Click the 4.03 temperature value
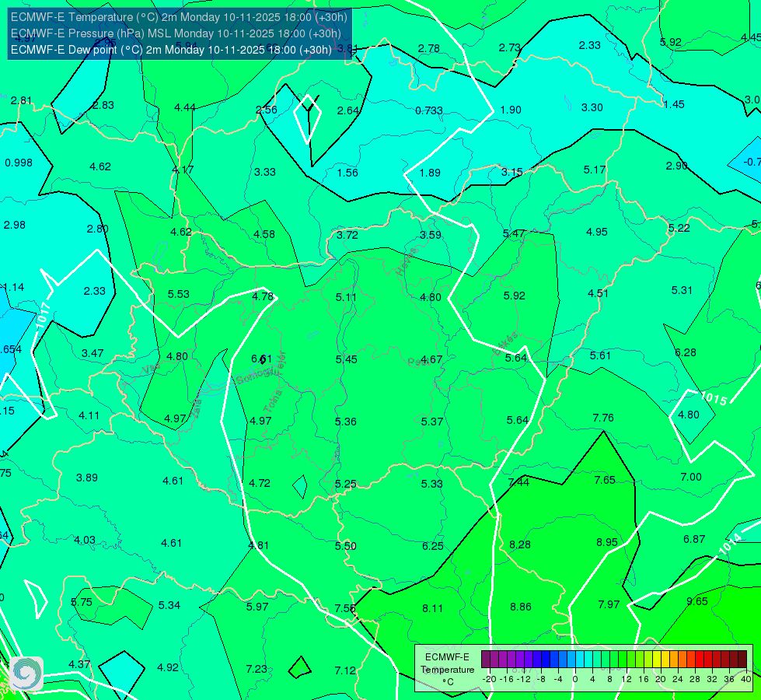 click(85, 541)
